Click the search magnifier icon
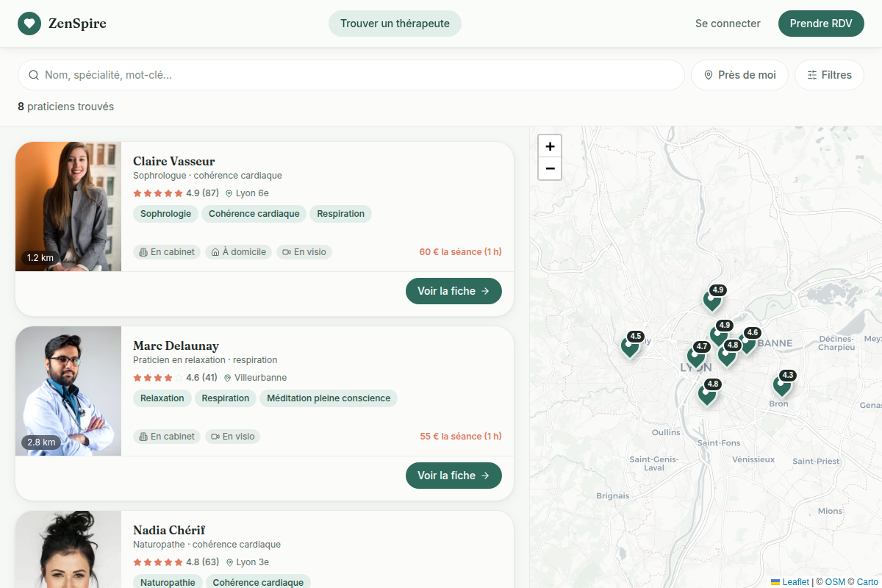 (x=34, y=75)
